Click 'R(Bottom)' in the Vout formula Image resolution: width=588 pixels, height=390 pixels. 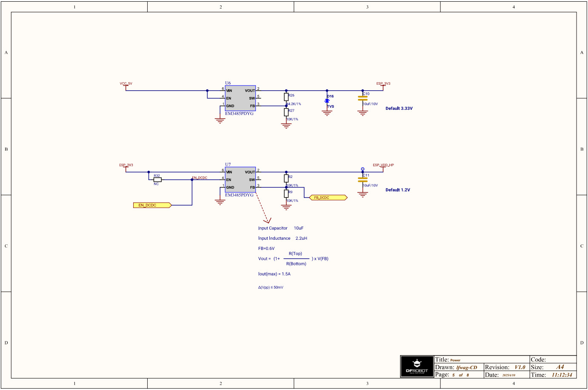coord(296,264)
